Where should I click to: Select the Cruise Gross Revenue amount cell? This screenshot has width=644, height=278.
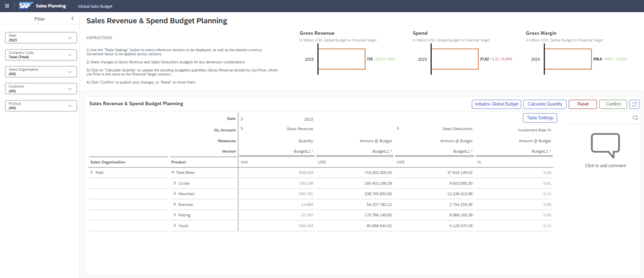pyautogui.click(x=355, y=182)
